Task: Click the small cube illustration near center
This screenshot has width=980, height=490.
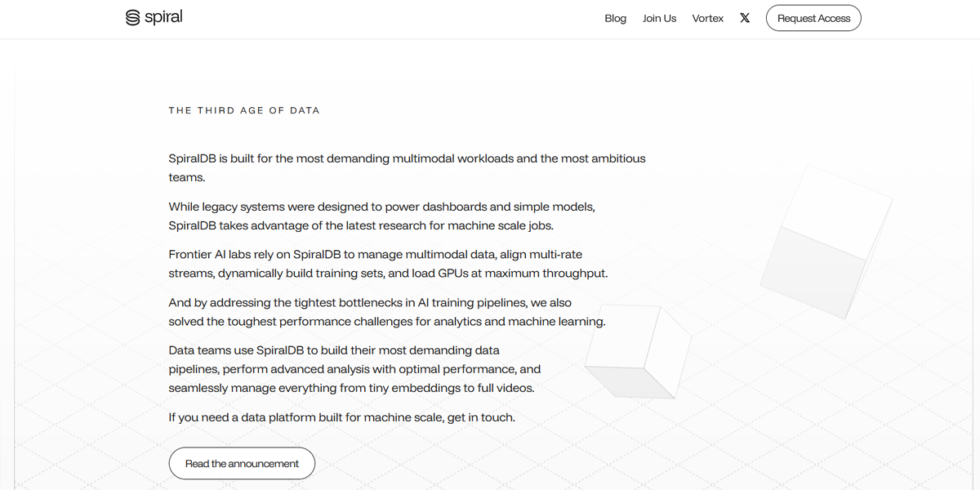Action: click(638, 352)
